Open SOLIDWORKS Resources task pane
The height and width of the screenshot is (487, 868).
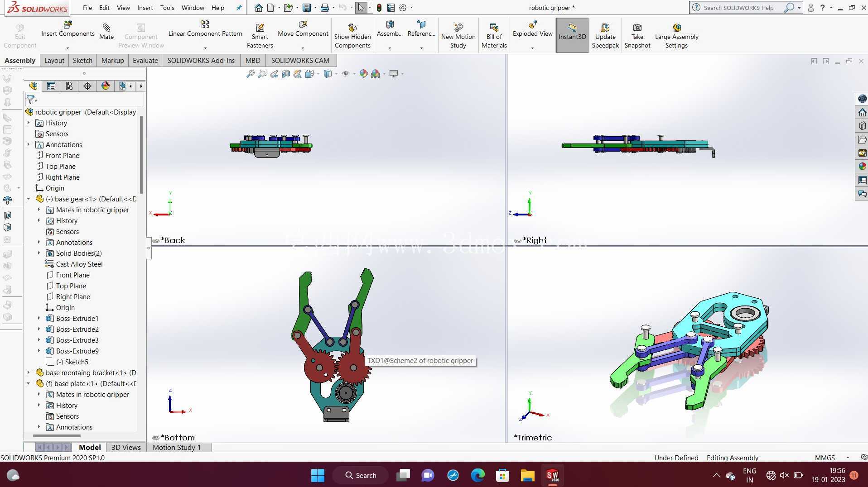coord(862,112)
